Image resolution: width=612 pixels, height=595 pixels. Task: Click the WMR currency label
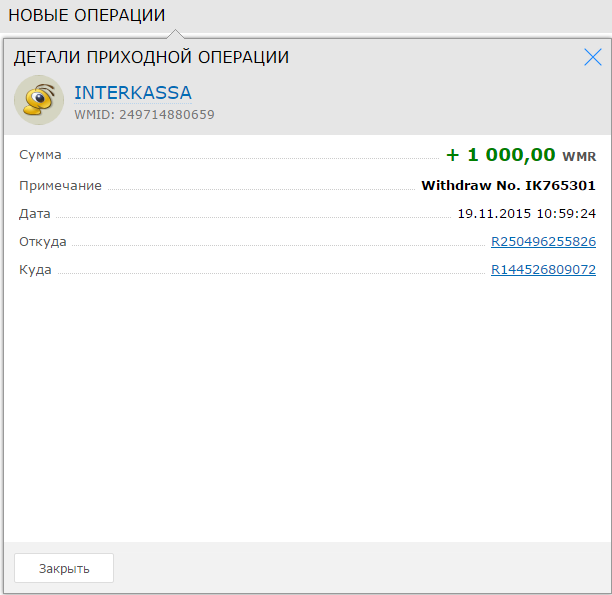pyautogui.click(x=579, y=157)
